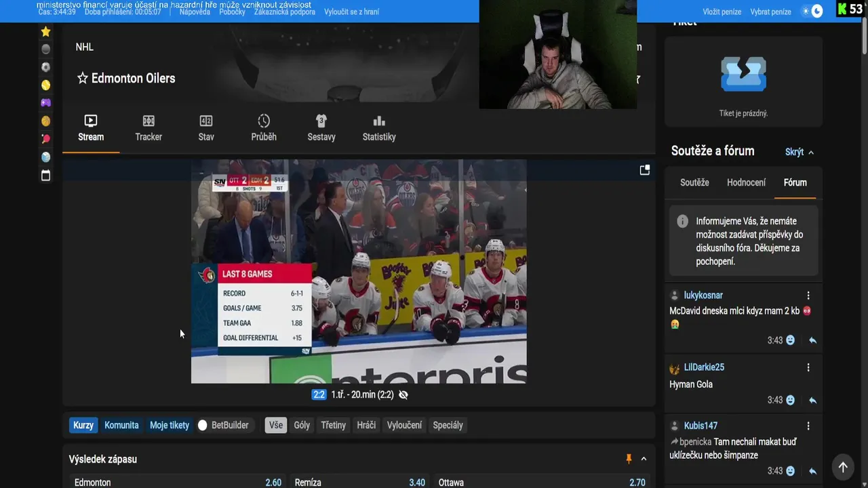Select the table tennis paddle icon
The image size is (868, 488).
(45, 139)
